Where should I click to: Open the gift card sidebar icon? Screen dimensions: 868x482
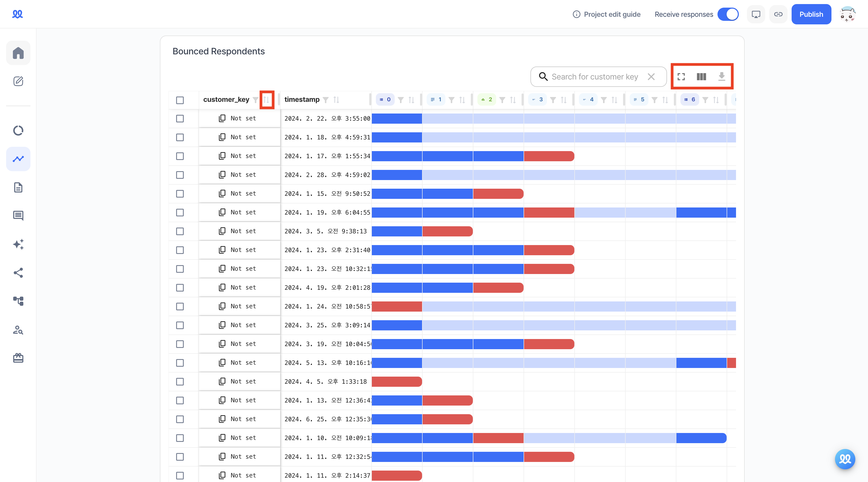click(18, 358)
